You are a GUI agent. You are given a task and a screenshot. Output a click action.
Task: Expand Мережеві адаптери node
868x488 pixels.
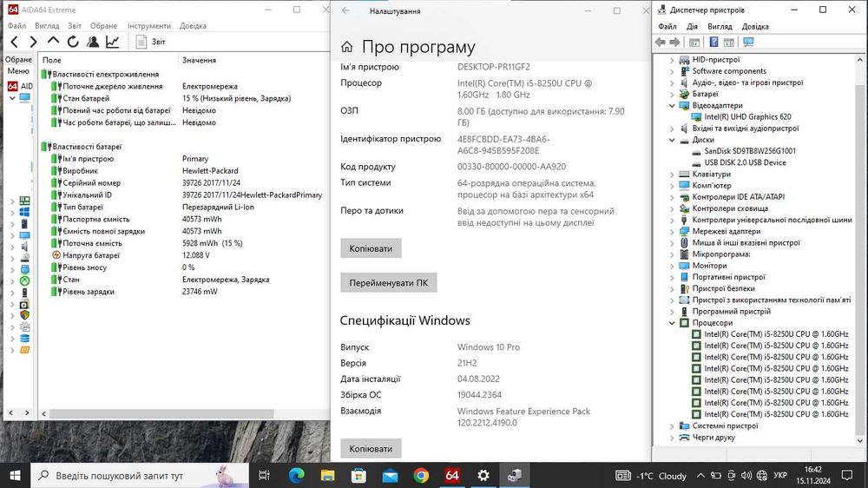click(x=672, y=232)
